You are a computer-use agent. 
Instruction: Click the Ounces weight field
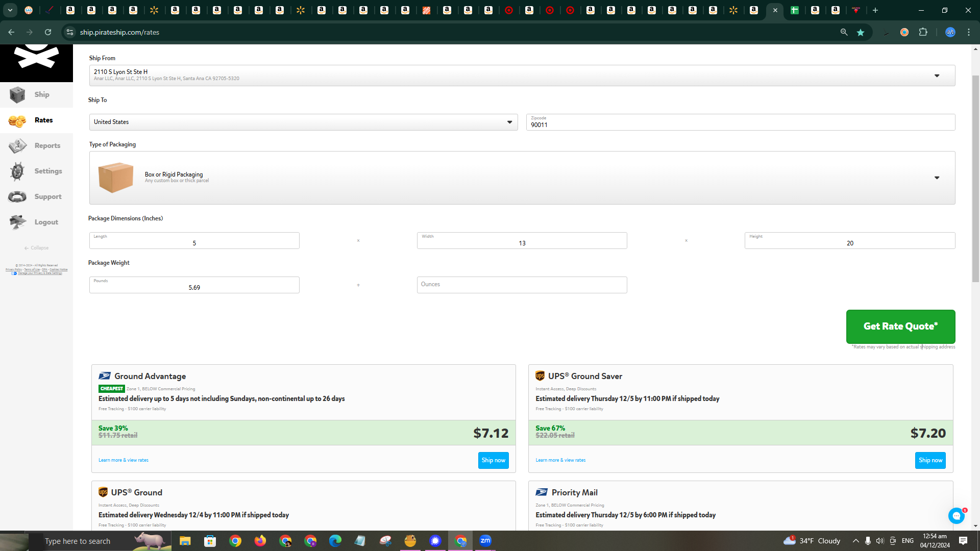pos(522,285)
